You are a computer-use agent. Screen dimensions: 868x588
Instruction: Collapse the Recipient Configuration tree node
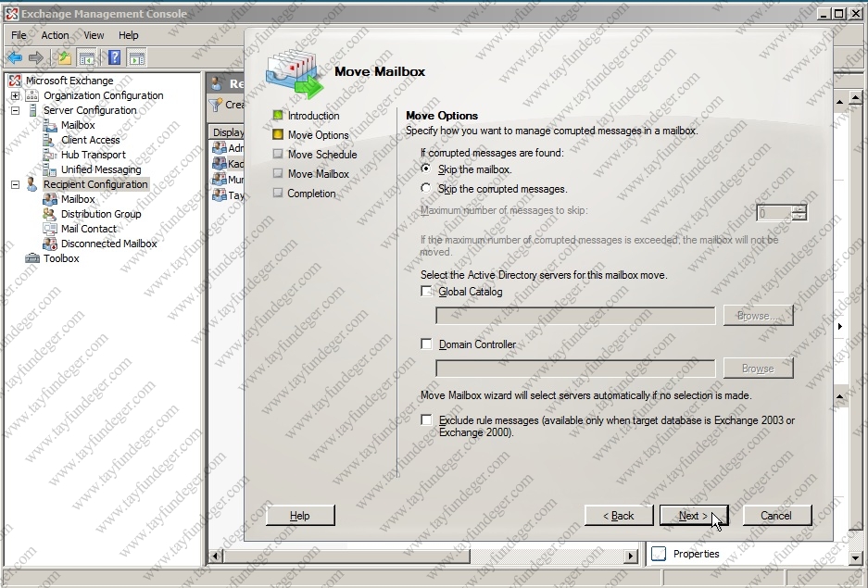coord(16,185)
